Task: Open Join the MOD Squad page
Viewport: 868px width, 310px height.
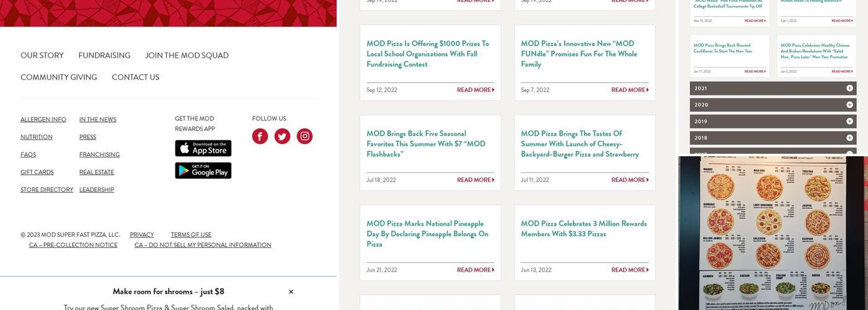Action: pos(187,56)
